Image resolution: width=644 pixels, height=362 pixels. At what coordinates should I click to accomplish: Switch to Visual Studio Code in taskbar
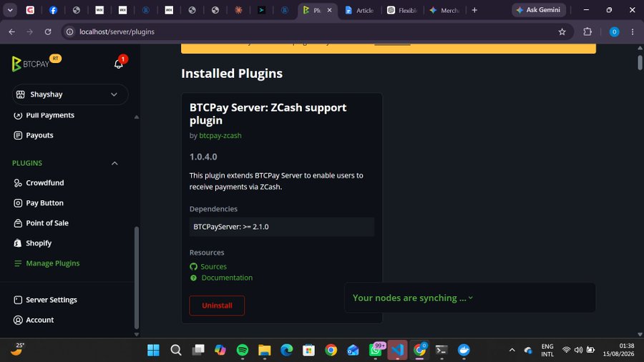tap(398, 350)
